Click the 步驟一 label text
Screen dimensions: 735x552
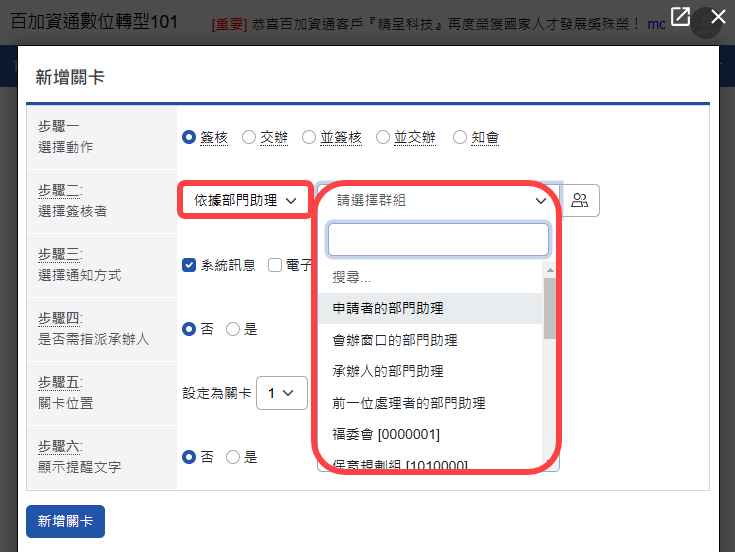pos(59,126)
